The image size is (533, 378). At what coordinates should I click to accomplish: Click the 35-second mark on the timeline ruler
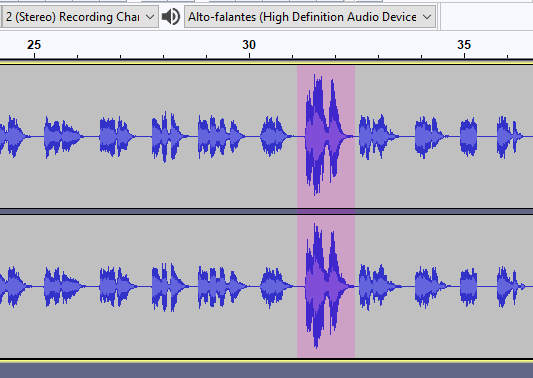[464, 45]
